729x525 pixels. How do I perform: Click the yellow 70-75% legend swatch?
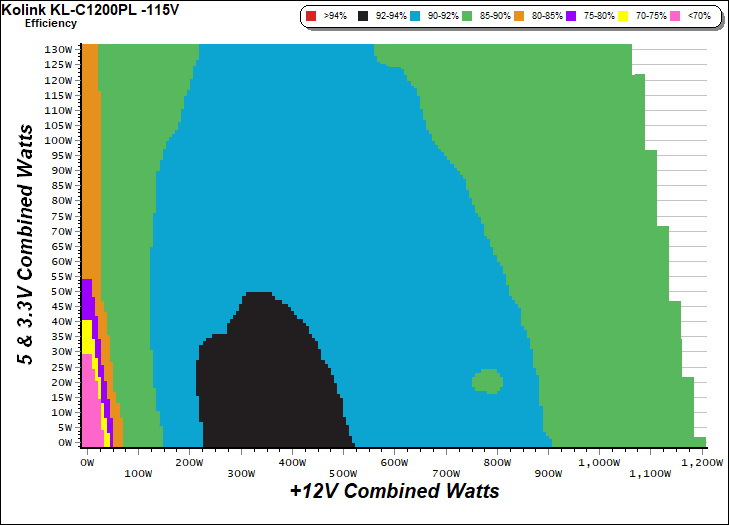coord(622,17)
